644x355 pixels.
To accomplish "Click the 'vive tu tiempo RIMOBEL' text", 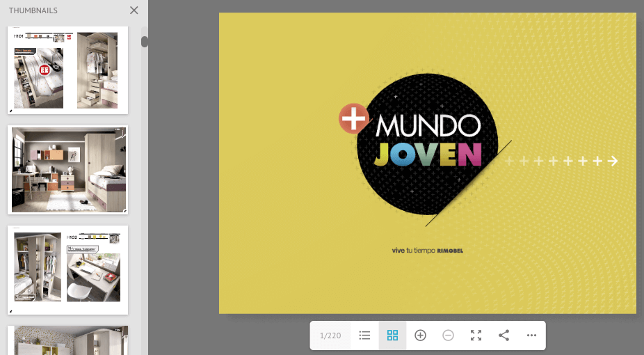I will coord(427,251).
